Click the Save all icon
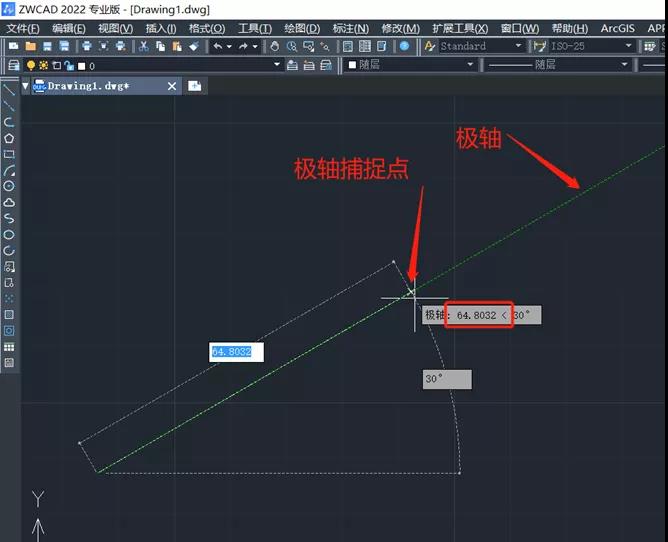This screenshot has width=668, height=542. tap(64, 46)
